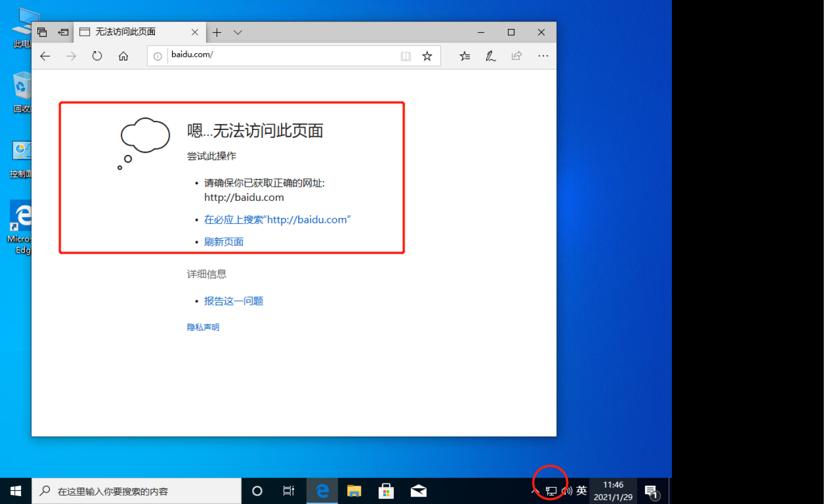Open the 报告这一问题 link
Screen dimensions: 824x504
pyautogui.click(x=234, y=301)
